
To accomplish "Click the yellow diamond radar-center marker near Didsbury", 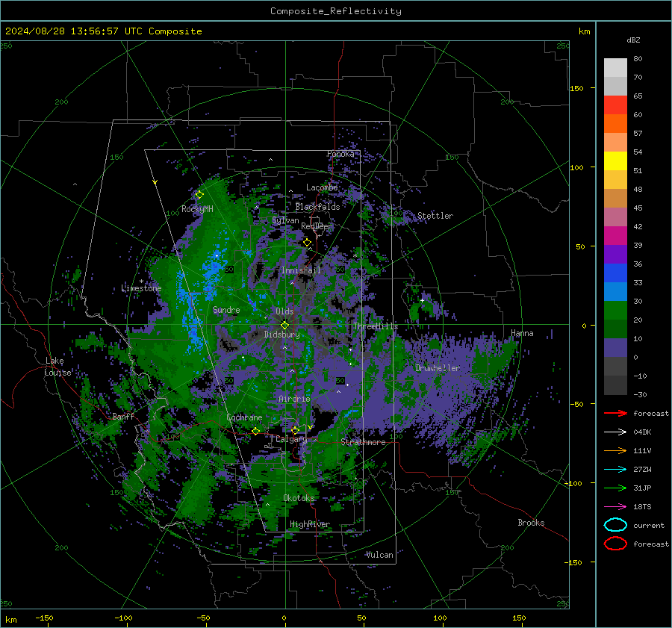I will [x=284, y=326].
